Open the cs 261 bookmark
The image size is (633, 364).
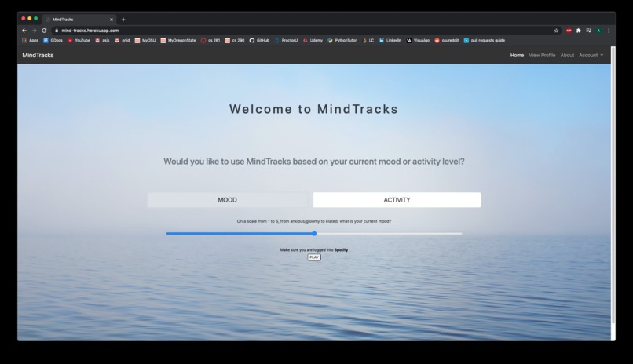(x=210, y=40)
